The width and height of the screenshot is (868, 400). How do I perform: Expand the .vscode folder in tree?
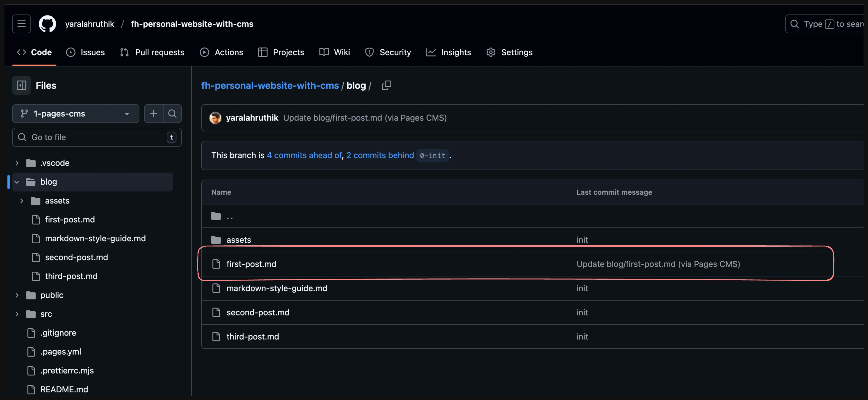[17, 163]
